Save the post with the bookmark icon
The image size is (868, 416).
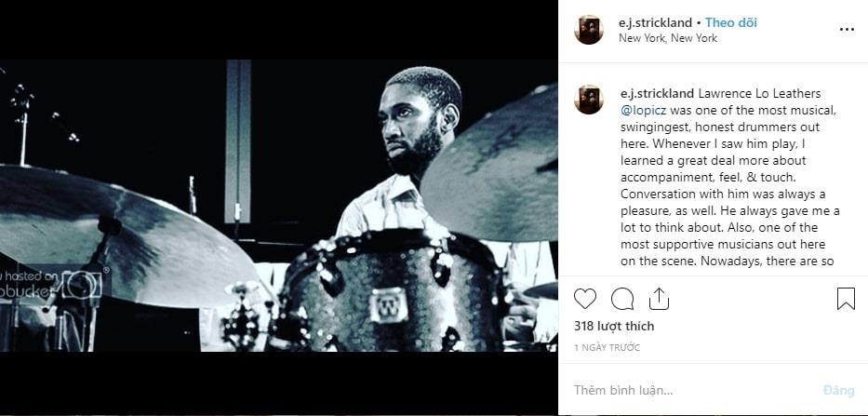coord(846,299)
